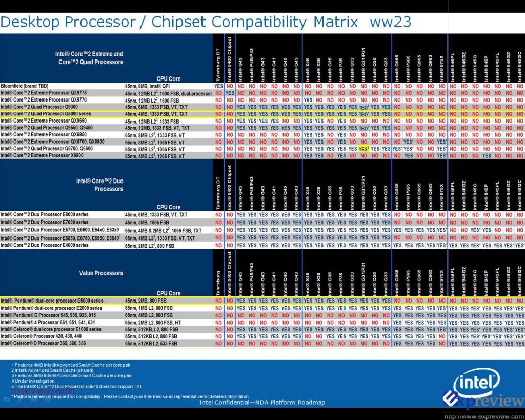Select 'Core 2 Extreme Processor QX6700, QX6800' row label
This screenshot has height=420, width=525.
coord(52,142)
